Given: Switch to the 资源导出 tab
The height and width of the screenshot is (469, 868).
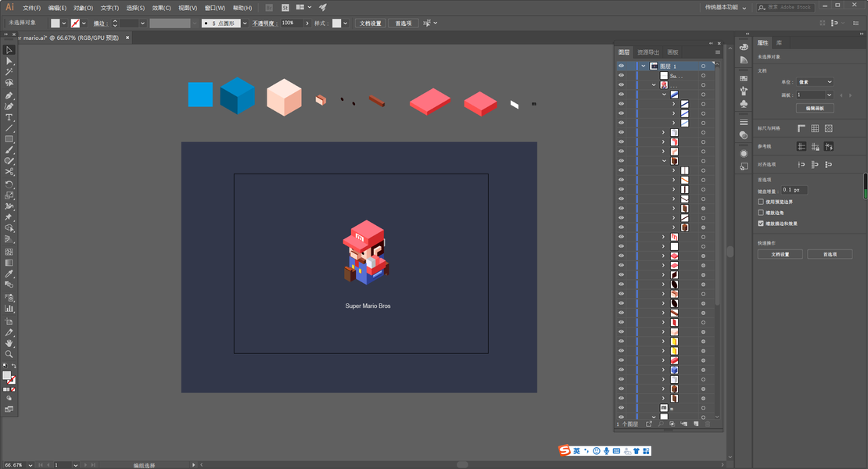Looking at the screenshot, I should coord(647,52).
